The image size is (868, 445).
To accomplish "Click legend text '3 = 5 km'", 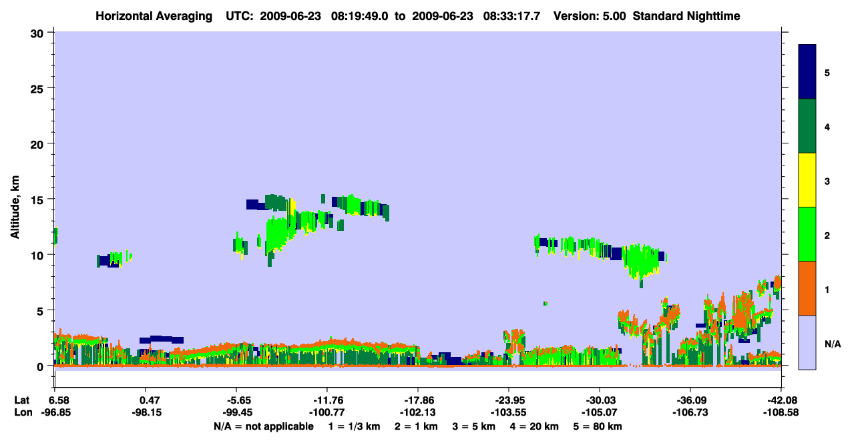I will coord(473,426).
